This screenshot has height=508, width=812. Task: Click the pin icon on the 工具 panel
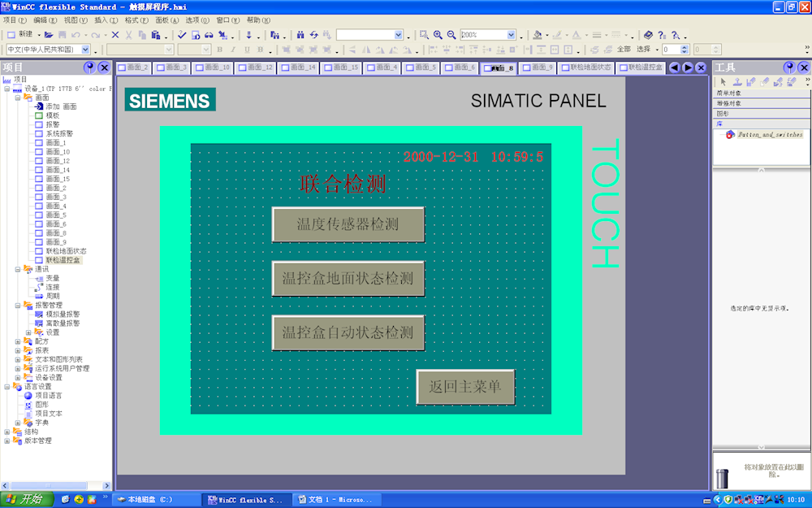pyautogui.click(x=789, y=67)
